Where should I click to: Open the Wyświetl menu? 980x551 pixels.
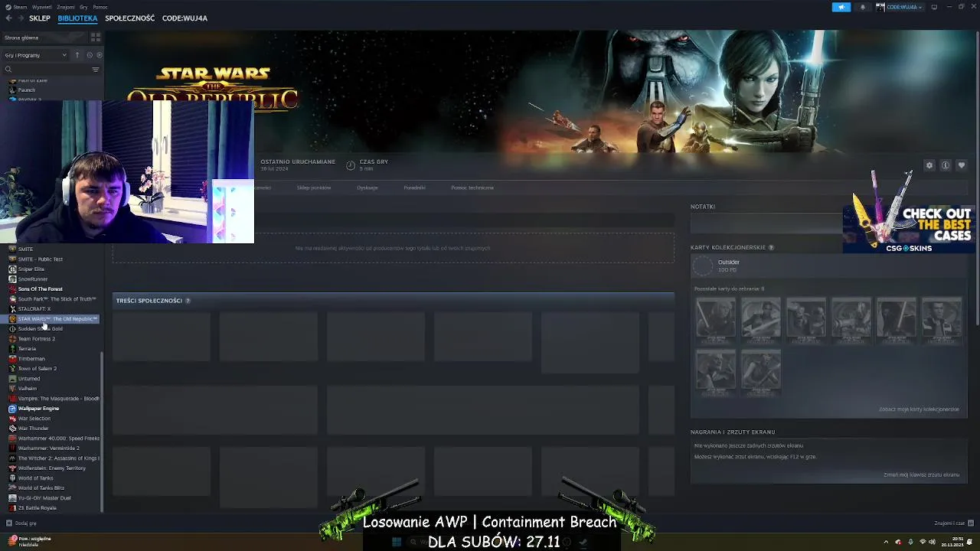42,7
